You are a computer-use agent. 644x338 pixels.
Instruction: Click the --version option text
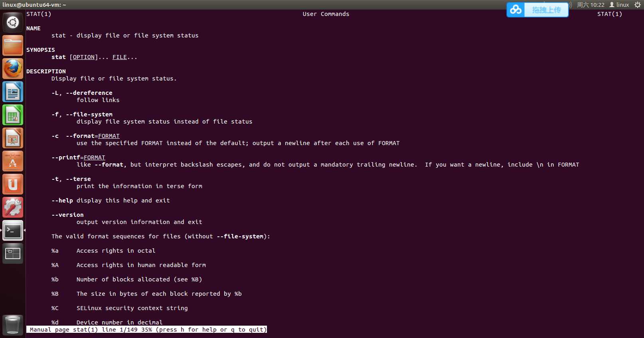click(67, 215)
